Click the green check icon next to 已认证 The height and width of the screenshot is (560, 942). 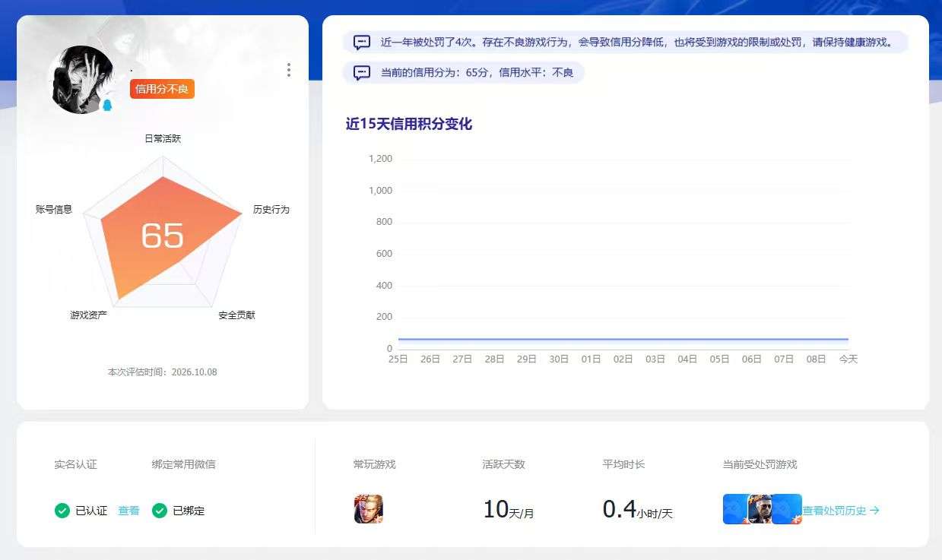[62, 511]
